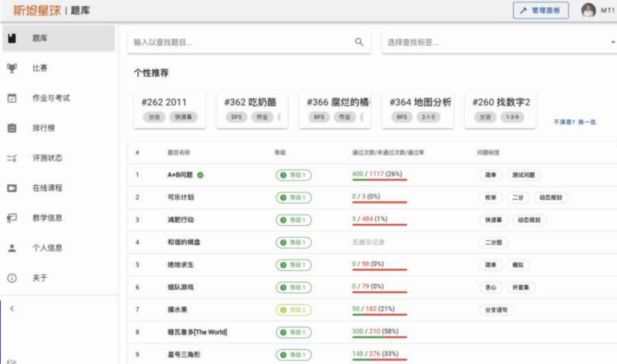Click the 关于 info circle icon
This screenshot has width=617, height=364.
12,278
